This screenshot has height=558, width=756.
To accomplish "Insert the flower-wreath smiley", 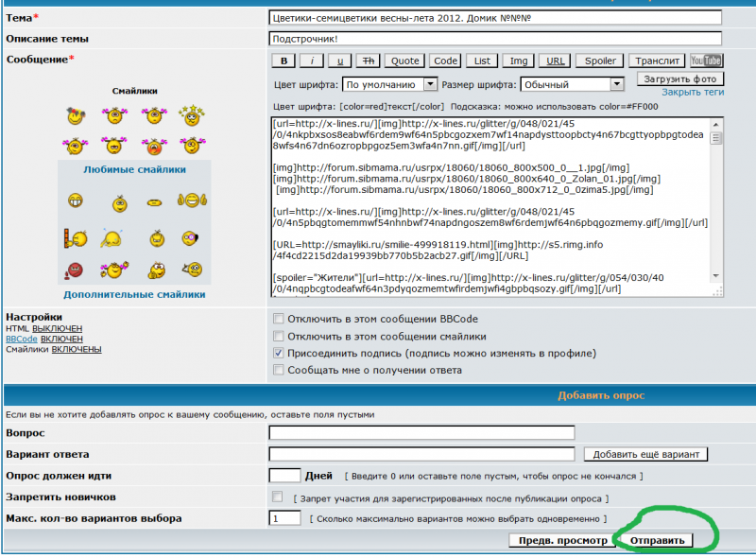I will click(x=76, y=115).
